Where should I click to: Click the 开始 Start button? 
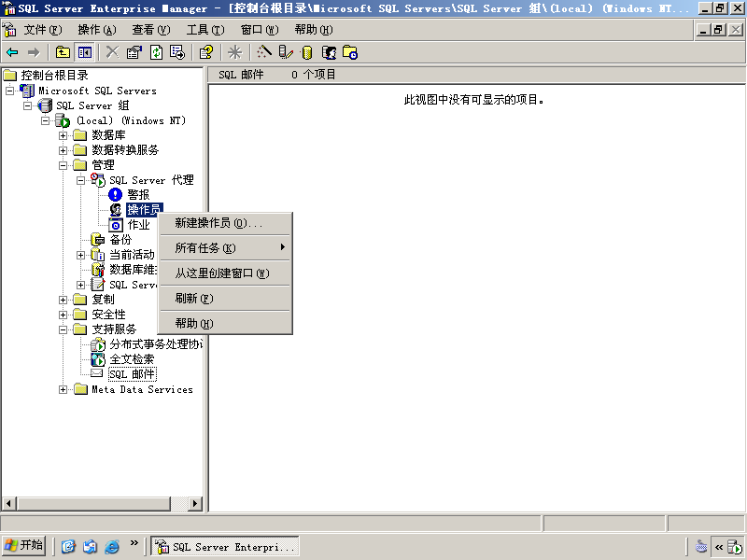[24, 545]
